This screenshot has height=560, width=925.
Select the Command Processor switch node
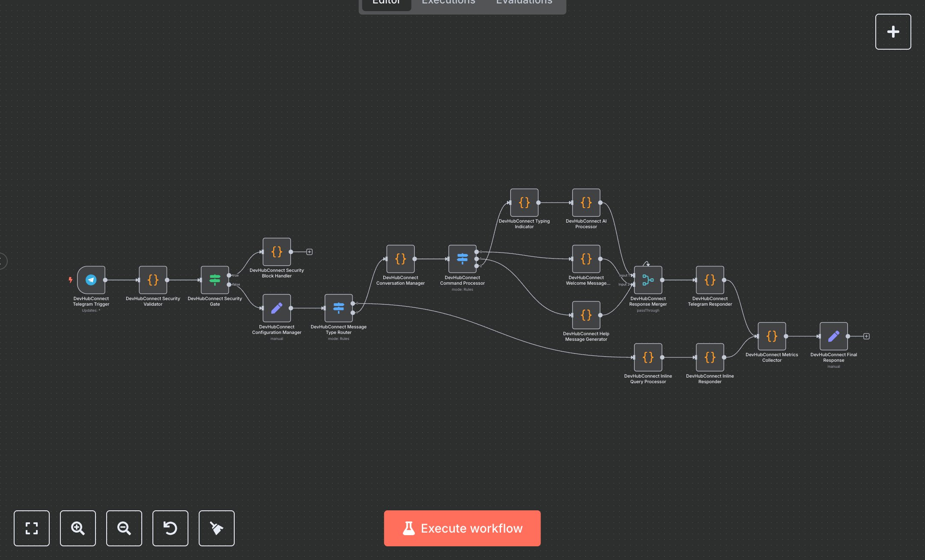coord(462,259)
